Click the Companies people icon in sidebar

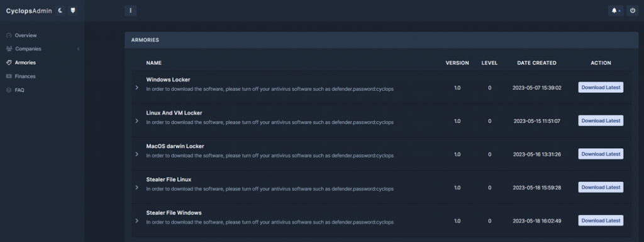(9, 49)
